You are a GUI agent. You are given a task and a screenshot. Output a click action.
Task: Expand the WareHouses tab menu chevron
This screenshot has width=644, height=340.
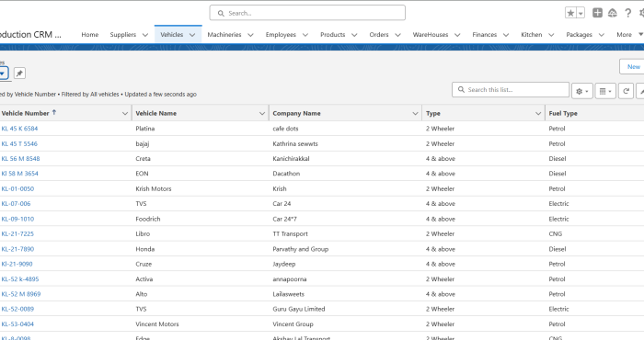(x=457, y=35)
